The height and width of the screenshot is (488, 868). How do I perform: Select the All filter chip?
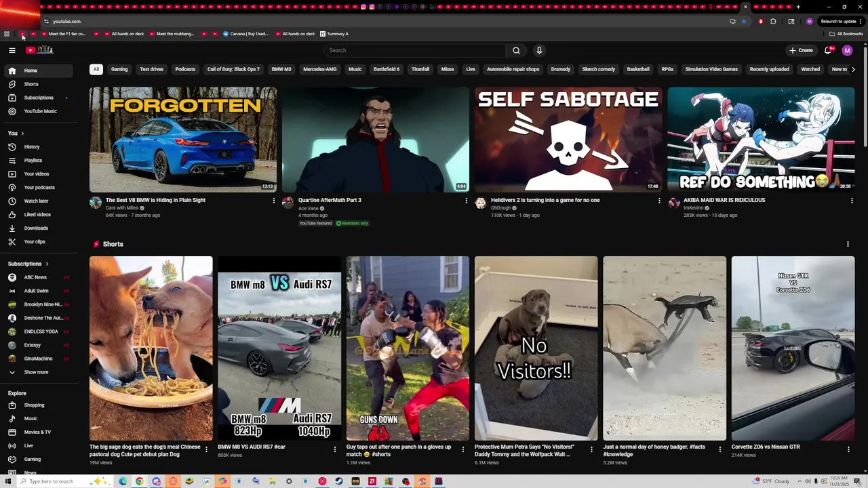[96, 69]
